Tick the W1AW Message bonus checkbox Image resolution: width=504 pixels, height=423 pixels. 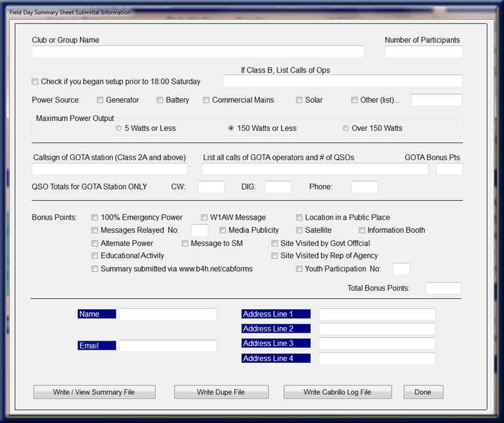(x=204, y=218)
